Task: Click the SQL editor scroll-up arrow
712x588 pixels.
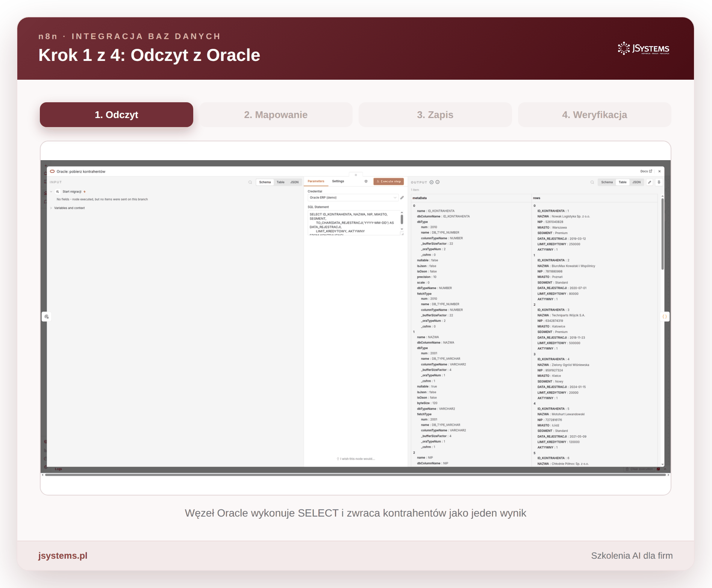Action: (x=402, y=213)
